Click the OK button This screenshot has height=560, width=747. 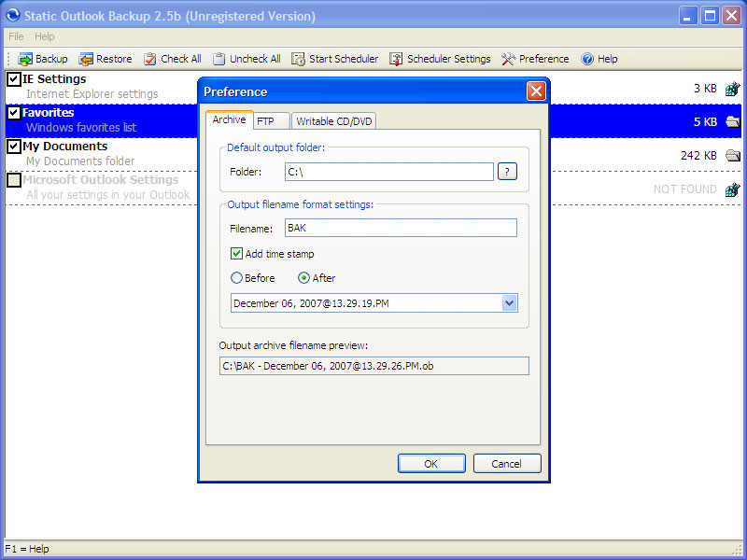click(431, 464)
